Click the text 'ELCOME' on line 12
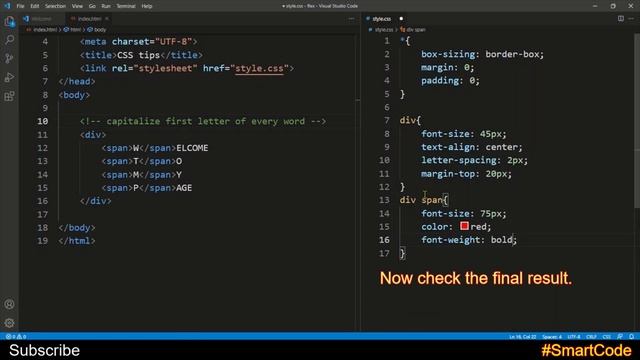This screenshot has width=640, height=360. coord(192,148)
